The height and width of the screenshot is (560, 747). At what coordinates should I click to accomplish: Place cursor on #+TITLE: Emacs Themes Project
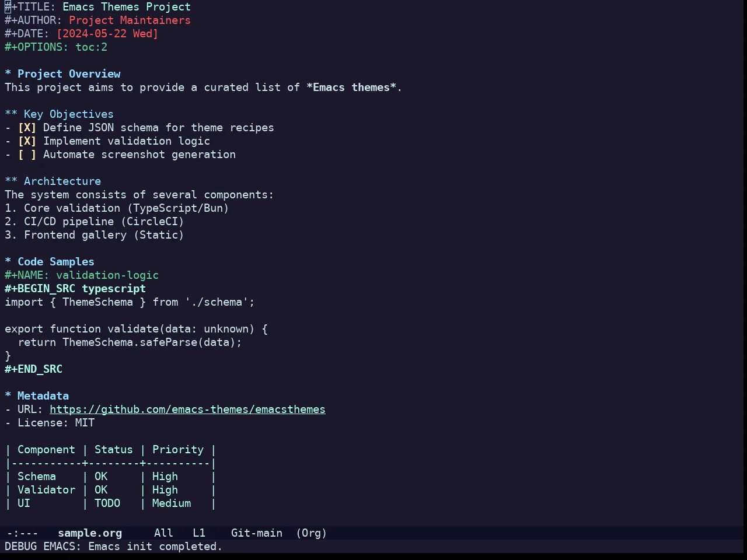point(97,7)
